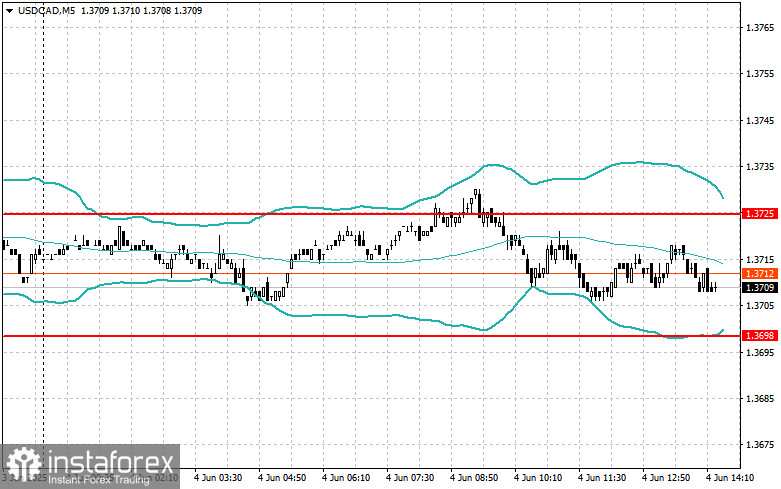Click the 1.3715 price axis value
This screenshot has height=489, width=781.
pos(760,259)
